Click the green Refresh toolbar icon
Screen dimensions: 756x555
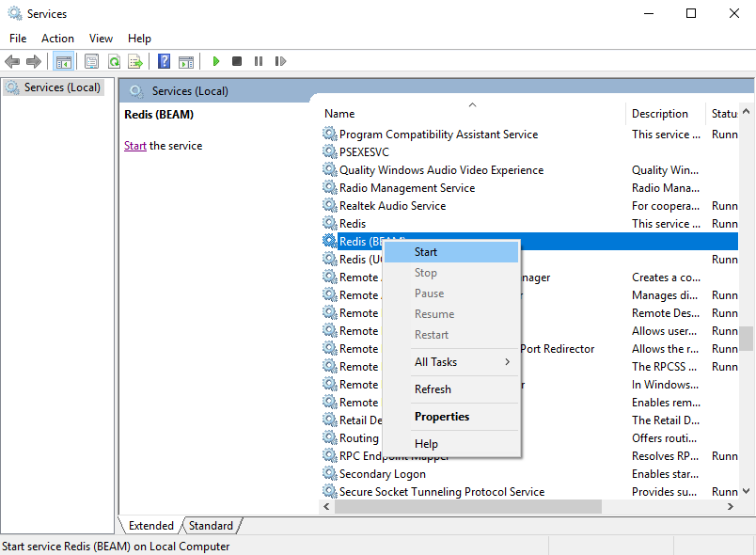[114, 61]
